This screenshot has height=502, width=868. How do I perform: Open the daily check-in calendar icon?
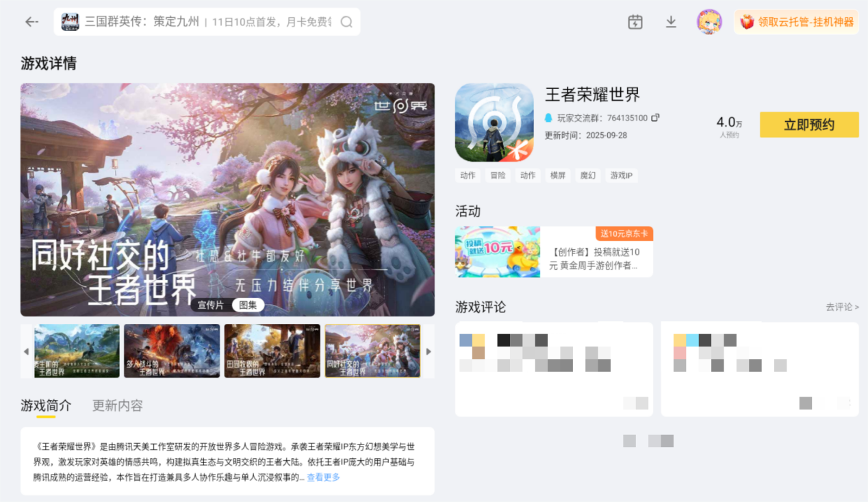point(635,22)
